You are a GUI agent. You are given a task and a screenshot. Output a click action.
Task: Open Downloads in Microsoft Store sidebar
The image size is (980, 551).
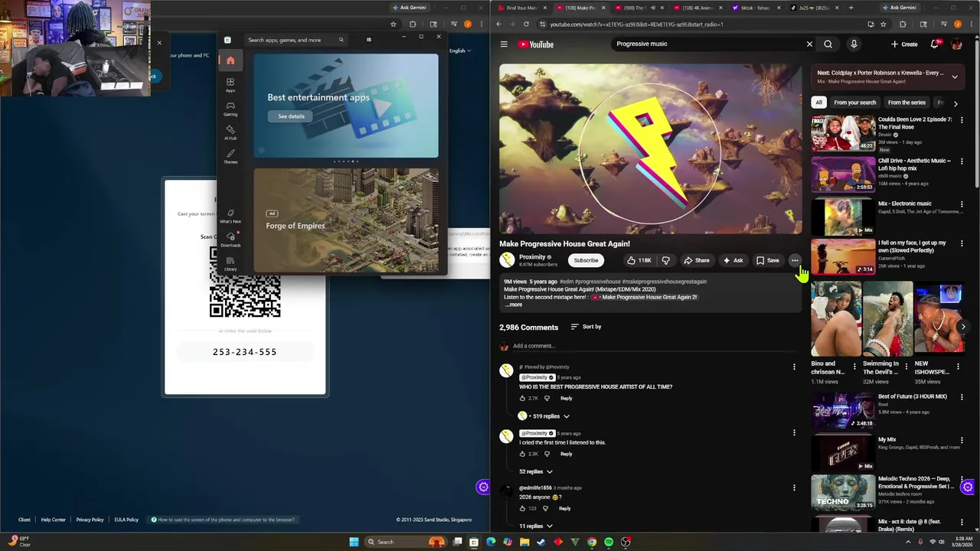(x=230, y=240)
